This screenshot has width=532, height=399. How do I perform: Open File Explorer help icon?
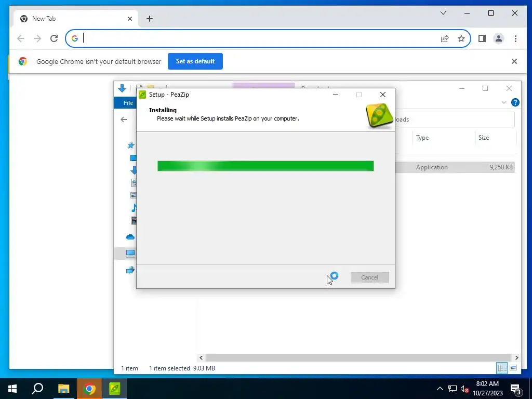(515, 102)
